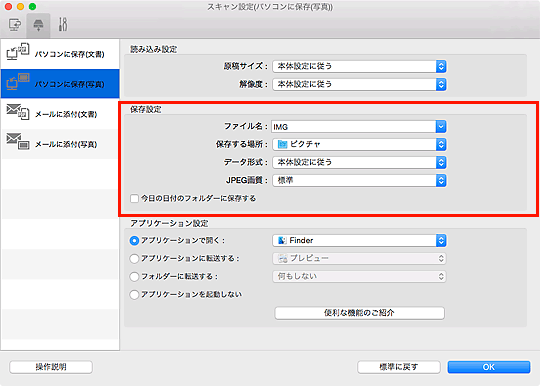Viewport: 540px width, 386px height.
Task: Open the 解像度 dropdown
Action: point(359,84)
